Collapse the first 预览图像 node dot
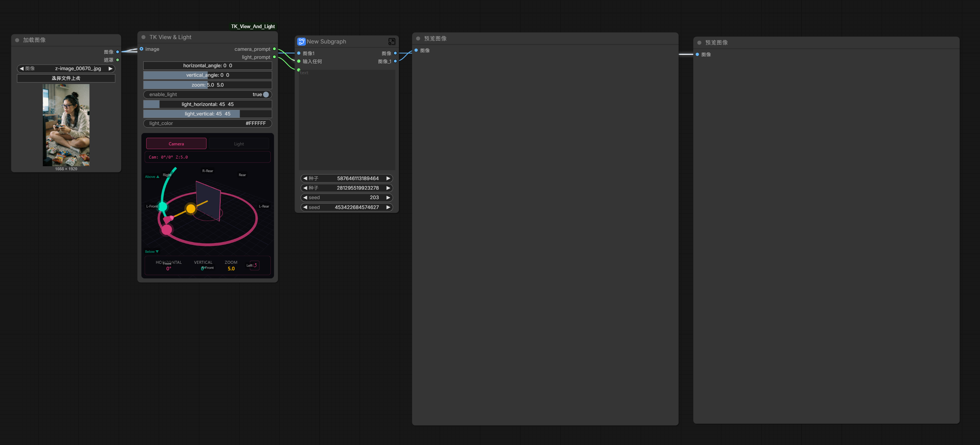Screen dimensions: 980x445 click(x=418, y=38)
